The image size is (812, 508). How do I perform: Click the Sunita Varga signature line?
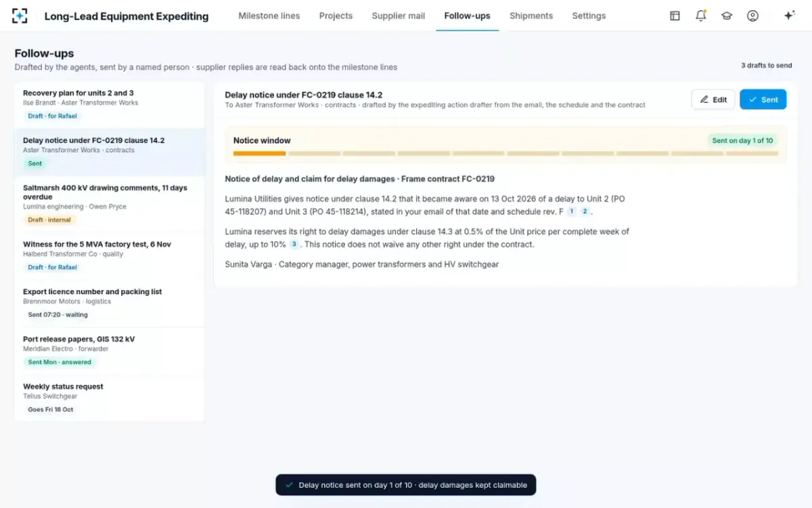pyautogui.click(x=361, y=264)
